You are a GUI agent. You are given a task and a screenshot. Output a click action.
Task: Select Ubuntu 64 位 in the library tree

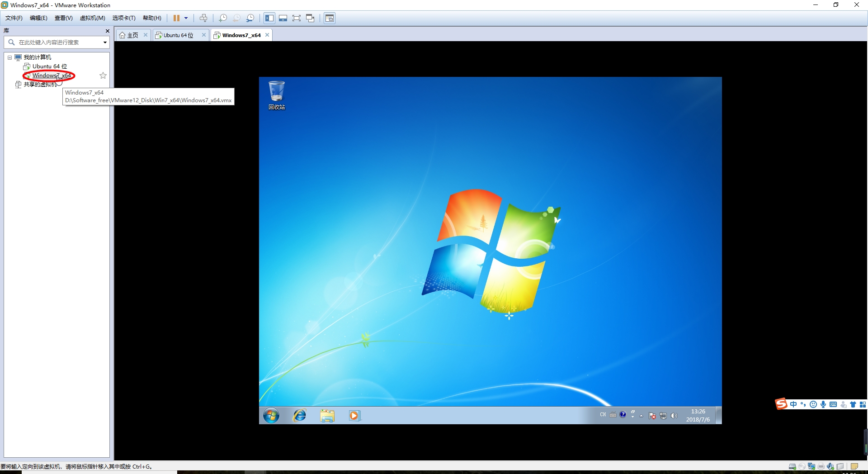point(45,66)
